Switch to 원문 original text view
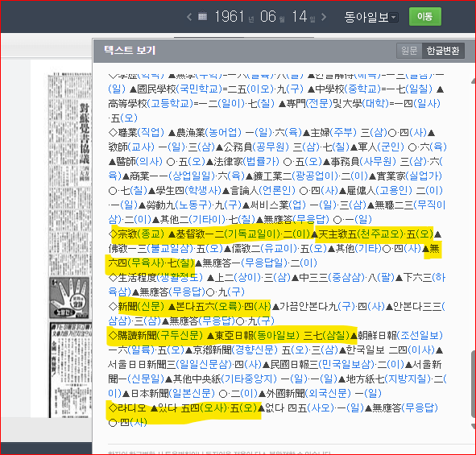The image size is (476, 455). tap(409, 51)
